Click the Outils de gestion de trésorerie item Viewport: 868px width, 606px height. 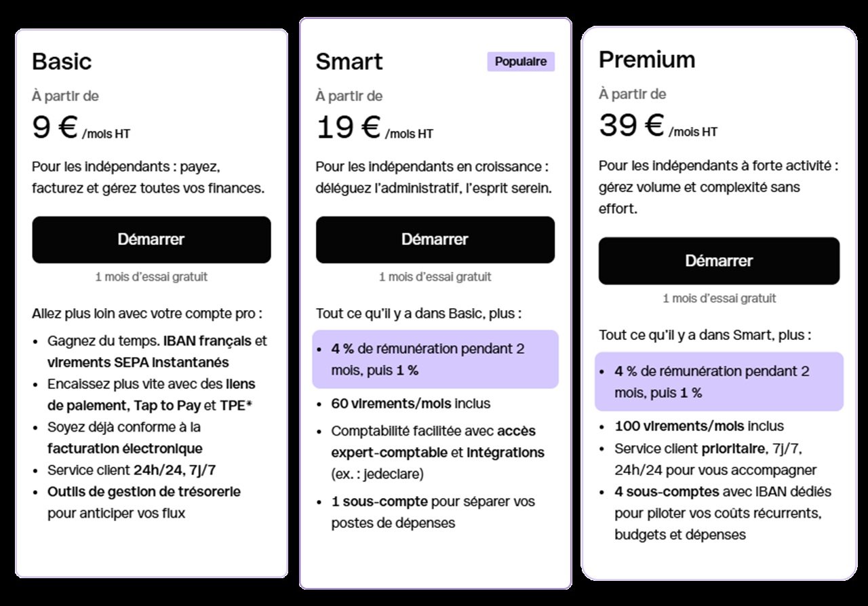point(144,502)
